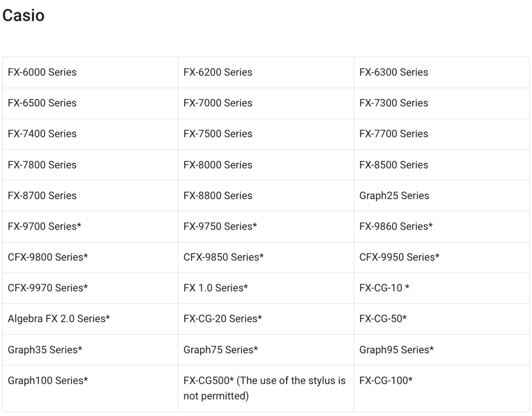Click the FX-CG-50* cell
This screenshot has height=416, width=532.
pyautogui.click(x=383, y=319)
